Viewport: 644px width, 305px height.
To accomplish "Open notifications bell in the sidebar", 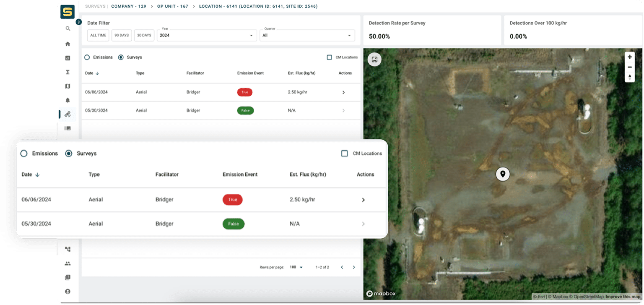I will coord(68,100).
